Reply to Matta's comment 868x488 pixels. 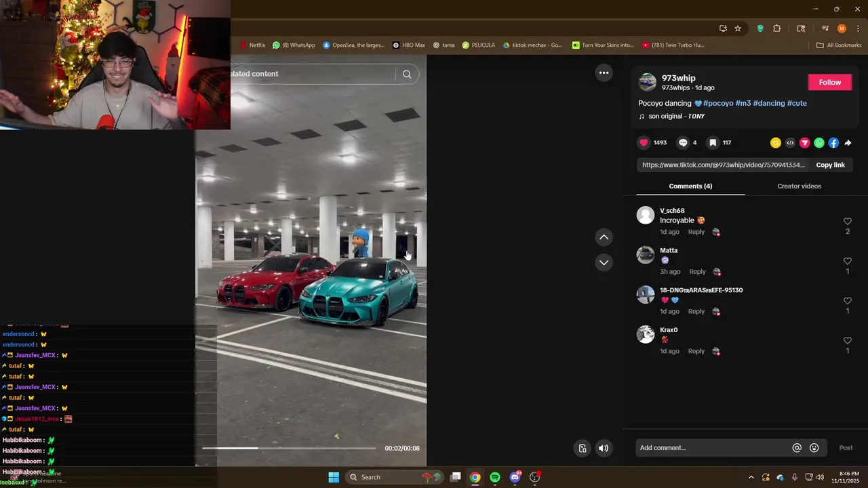pyautogui.click(x=697, y=272)
